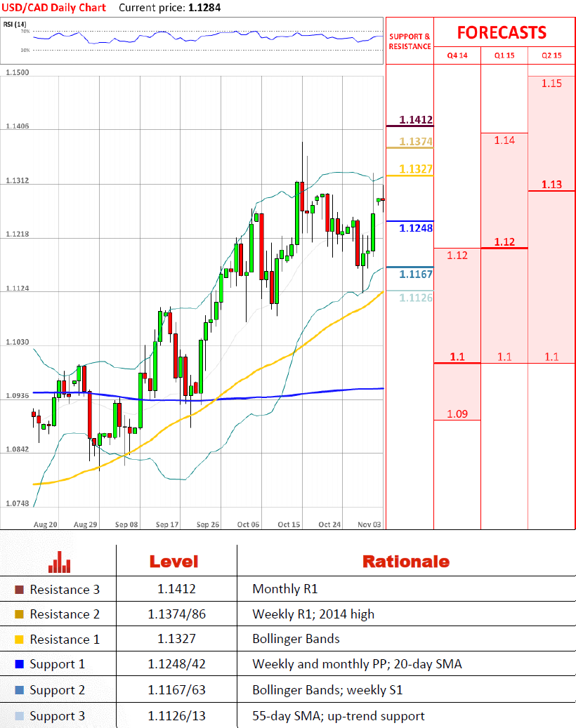Click the 1.09 forecast value in Q4 14

457,413
